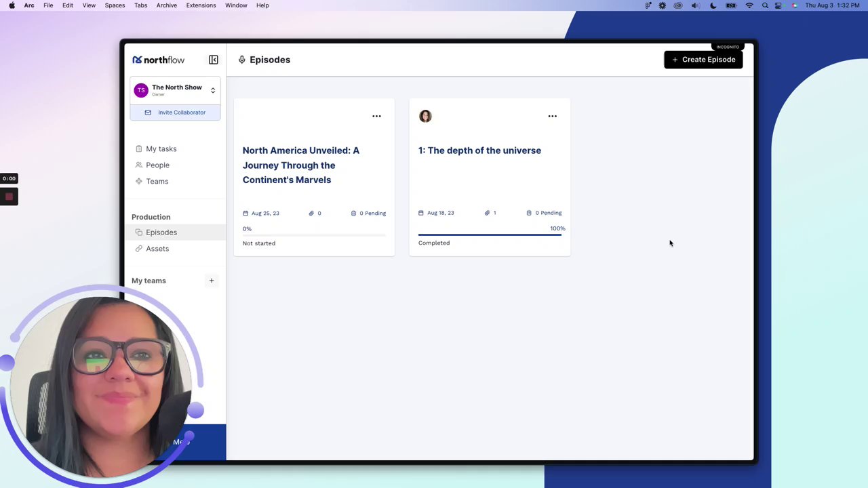
Task: Click the diamond icon next to Teams
Action: [x=138, y=181]
